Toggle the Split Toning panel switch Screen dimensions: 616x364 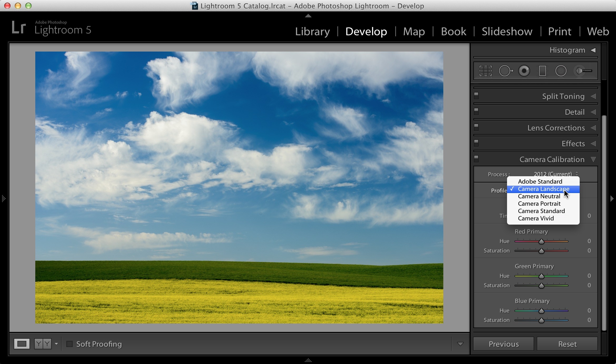pos(476,96)
